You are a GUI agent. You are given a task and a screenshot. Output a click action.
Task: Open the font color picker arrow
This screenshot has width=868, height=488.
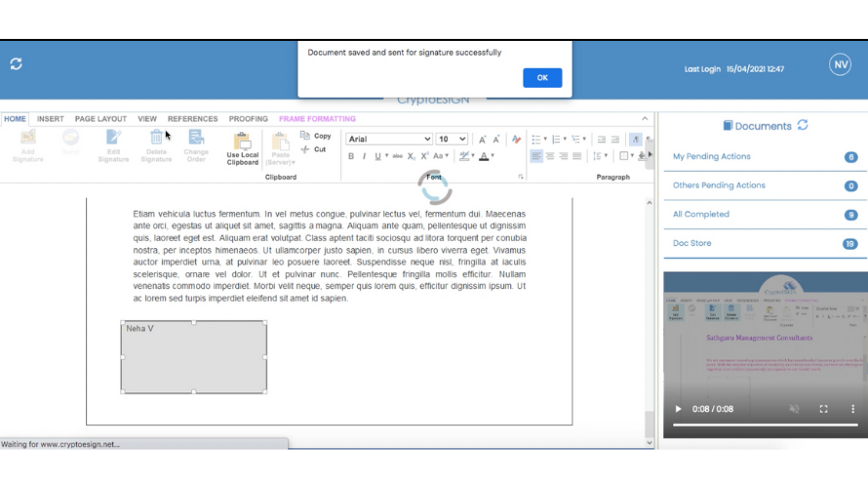tap(493, 156)
